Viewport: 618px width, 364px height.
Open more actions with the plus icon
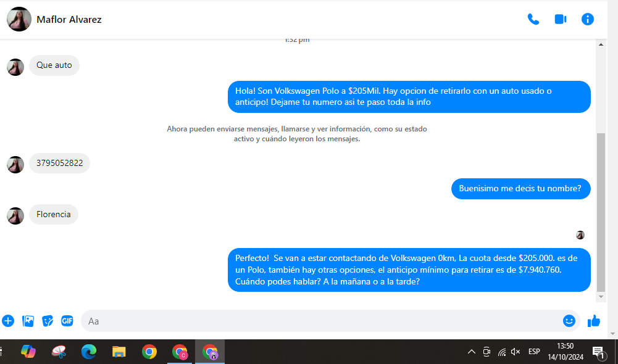point(8,321)
